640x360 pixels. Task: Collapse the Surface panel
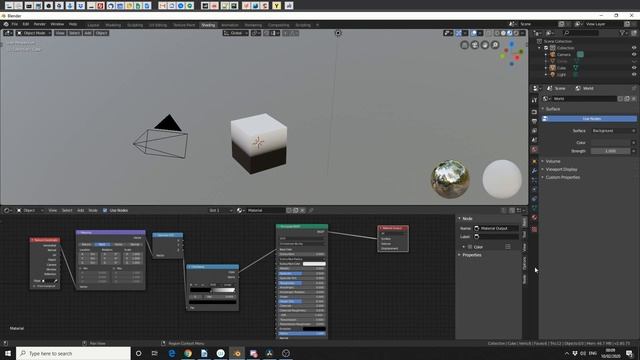(x=553, y=109)
